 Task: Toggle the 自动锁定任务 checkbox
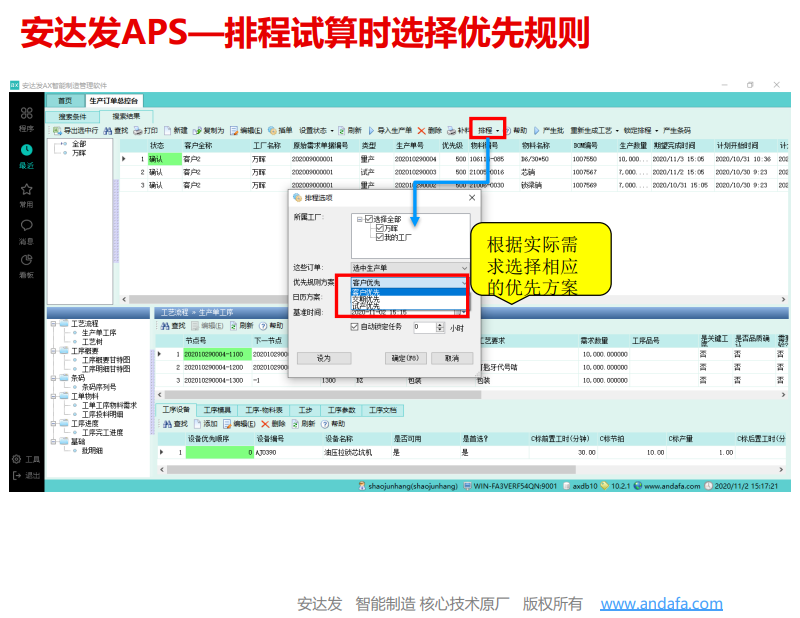(354, 327)
